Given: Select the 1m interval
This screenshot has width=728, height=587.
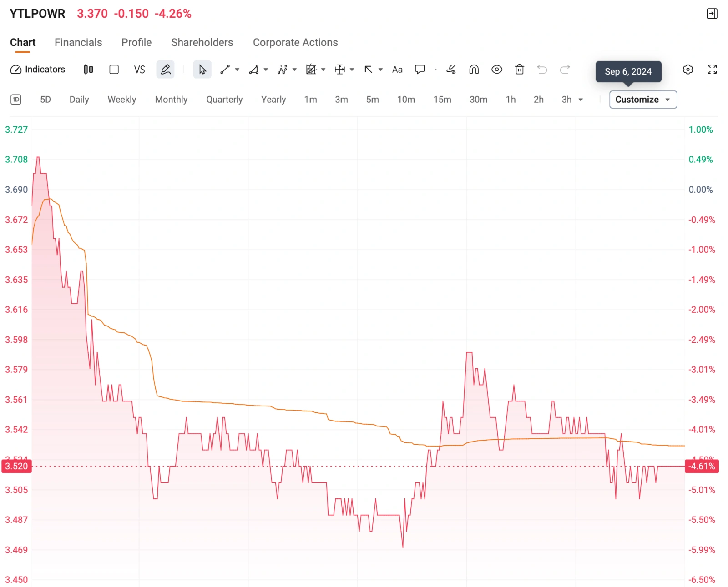Looking at the screenshot, I should pos(311,100).
